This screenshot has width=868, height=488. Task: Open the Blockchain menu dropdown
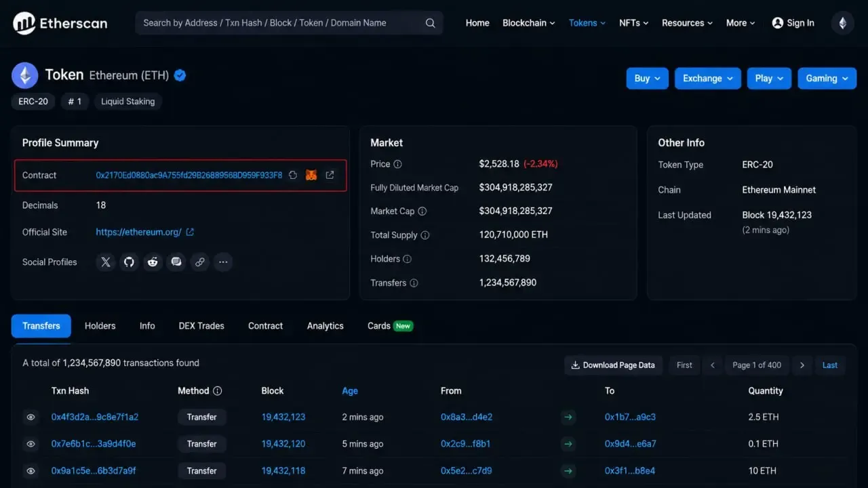[529, 23]
